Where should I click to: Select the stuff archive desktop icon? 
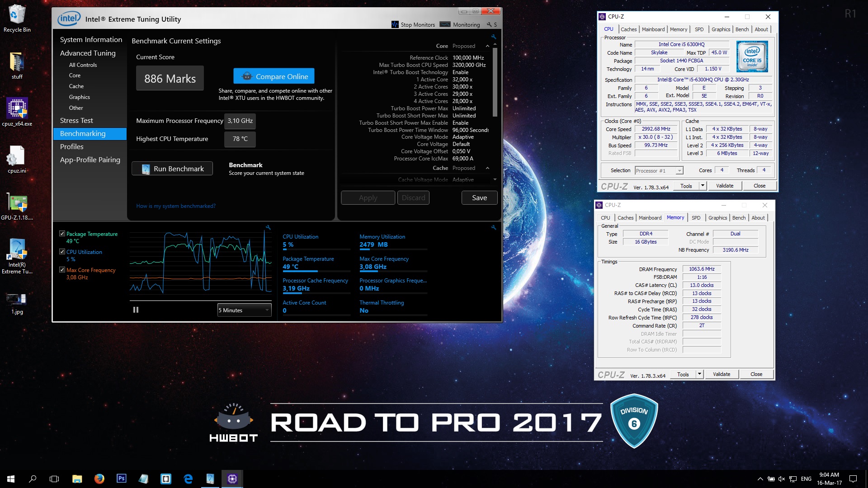[x=17, y=66]
